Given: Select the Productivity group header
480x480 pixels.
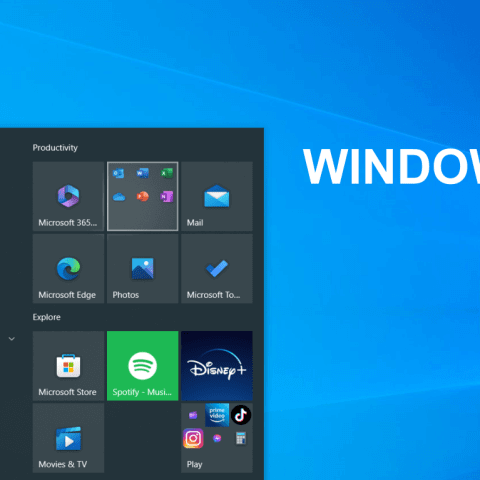Looking at the screenshot, I should (55, 148).
